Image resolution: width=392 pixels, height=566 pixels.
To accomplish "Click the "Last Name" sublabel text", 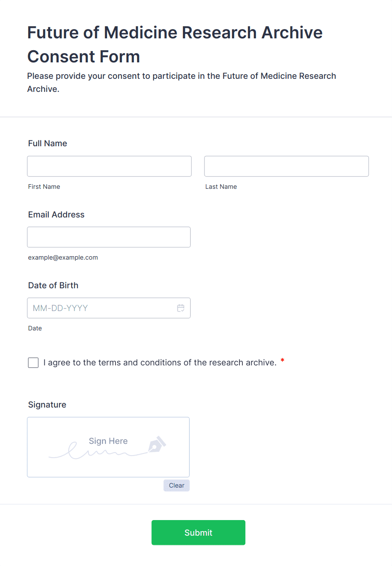I will coord(221,187).
